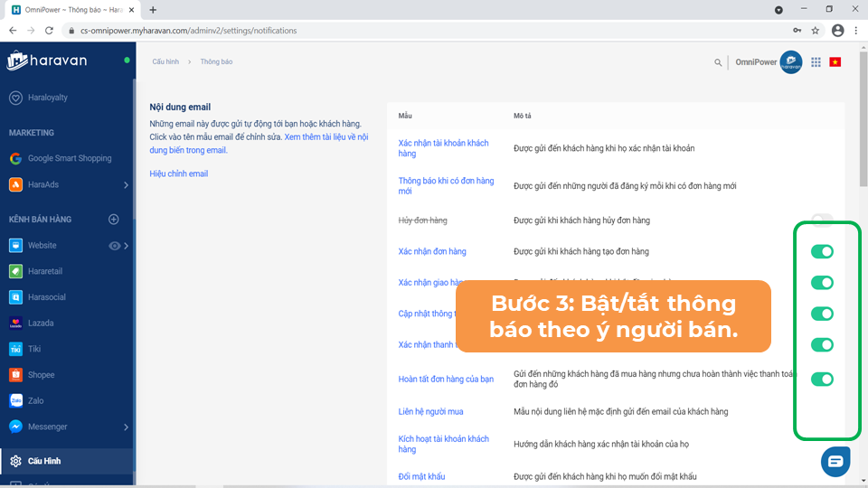Click the Vietnam flag language icon
This screenshot has height=488, width=868.
pos(835,62)
